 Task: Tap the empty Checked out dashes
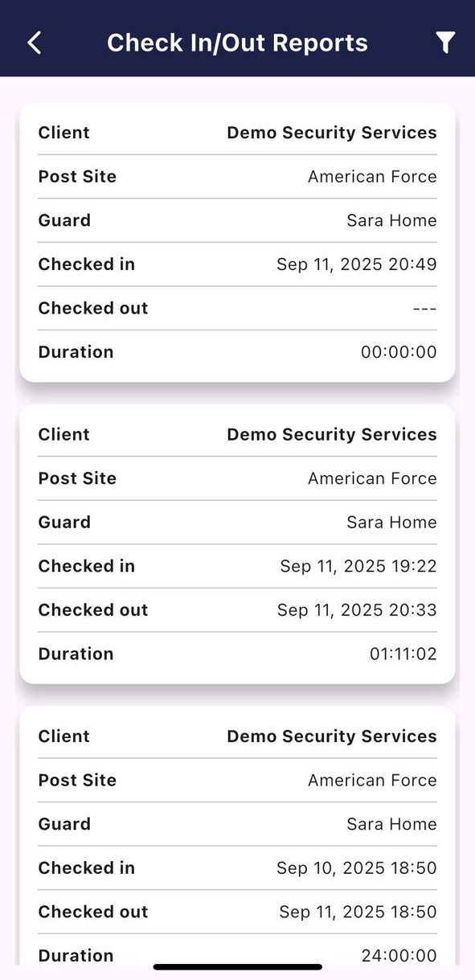pyautogui.click(x=424, y=309)
